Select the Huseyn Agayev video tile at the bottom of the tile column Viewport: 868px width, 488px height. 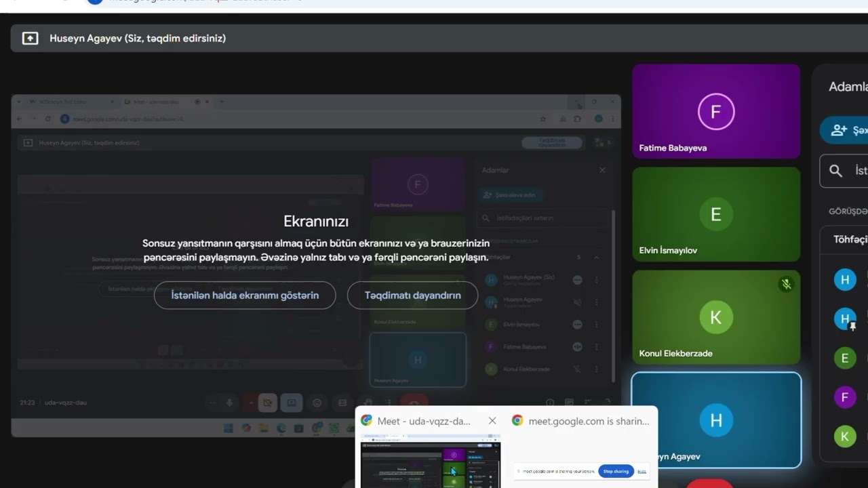[x=716, y=420]
